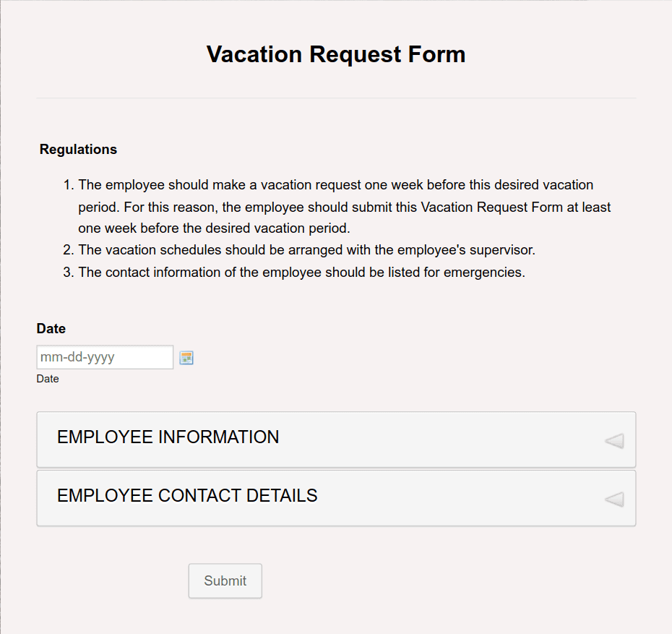The image size is (672, 634).
Task: Expand the EMPLOYEE INFORMATION section
Action: pos(336,437)
